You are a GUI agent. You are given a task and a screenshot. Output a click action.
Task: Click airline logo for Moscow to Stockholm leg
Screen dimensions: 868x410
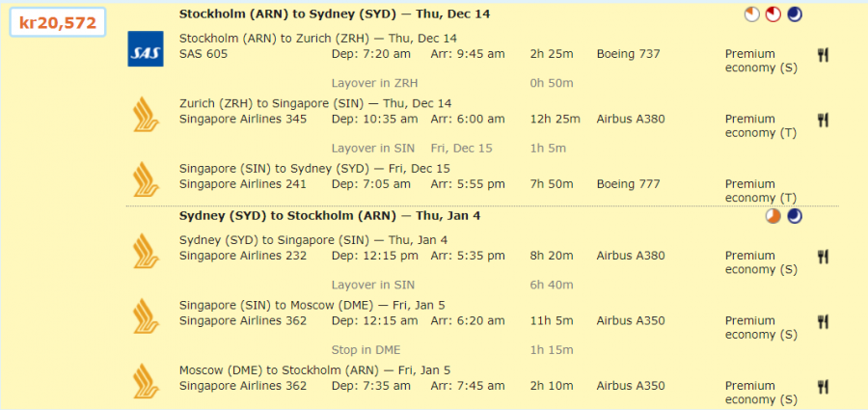145,380
